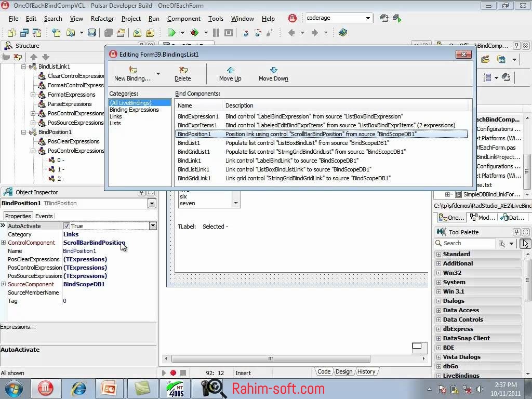This screenshot has height=399, width=532.
Task: Click the Remove File from Project icon
Action: pyautogui.click(x=150, y=33)
